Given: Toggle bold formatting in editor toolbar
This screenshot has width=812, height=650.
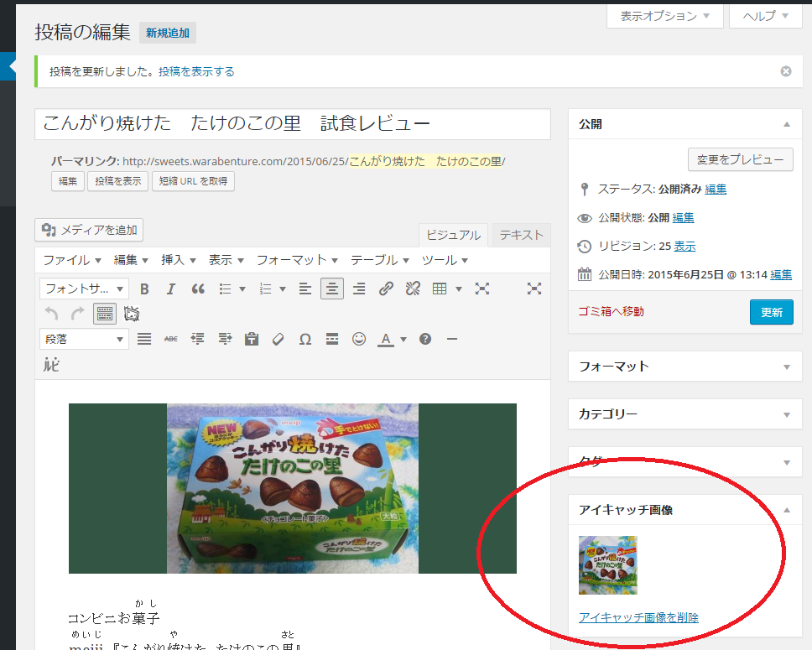Looking at the screenshot, I should click(x=144, y=289).
